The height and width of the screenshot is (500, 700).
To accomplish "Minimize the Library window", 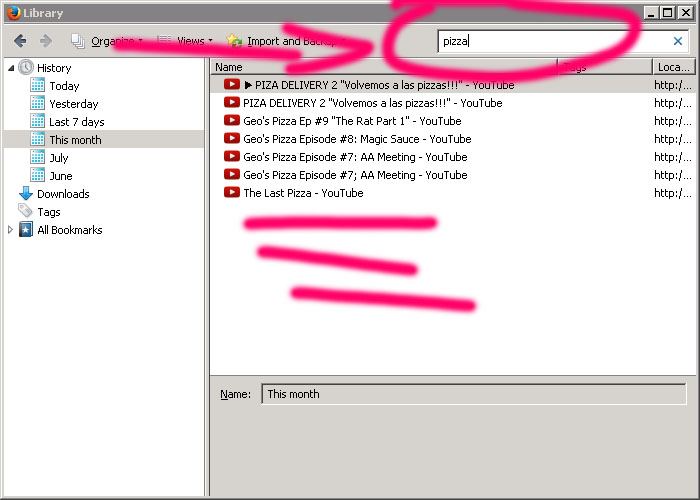I will pyautogui.click(x=652, y=12).
